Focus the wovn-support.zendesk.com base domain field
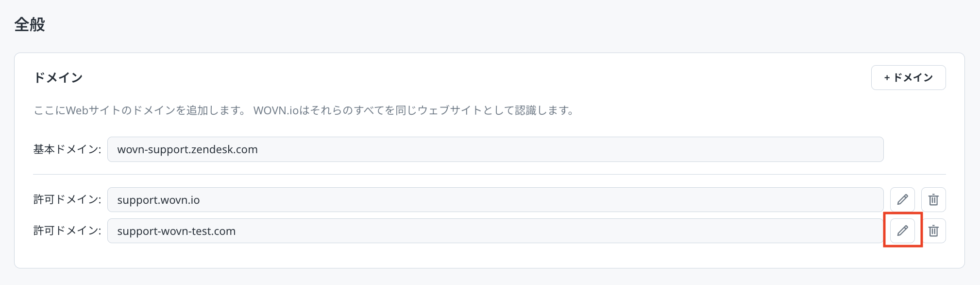Screen dimensions: 980x285 (495, 149)
